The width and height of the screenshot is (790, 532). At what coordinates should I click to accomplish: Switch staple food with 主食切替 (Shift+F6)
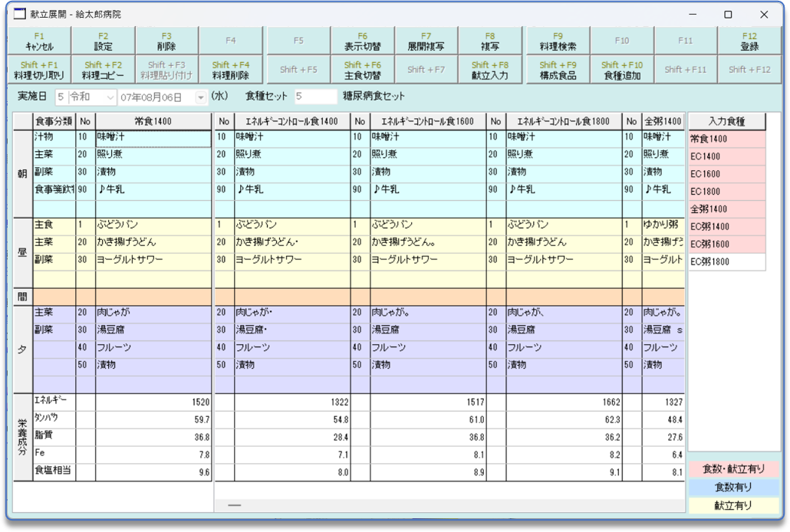point(362,68)
